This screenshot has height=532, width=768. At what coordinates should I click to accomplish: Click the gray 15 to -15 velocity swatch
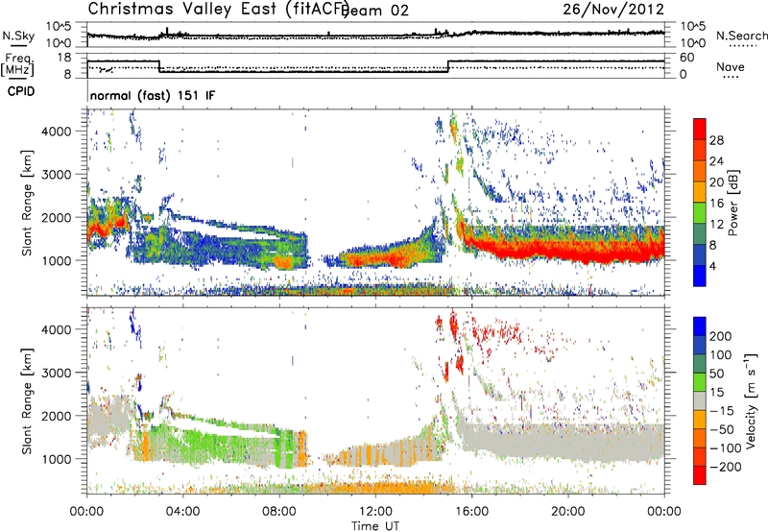point(700,400)
